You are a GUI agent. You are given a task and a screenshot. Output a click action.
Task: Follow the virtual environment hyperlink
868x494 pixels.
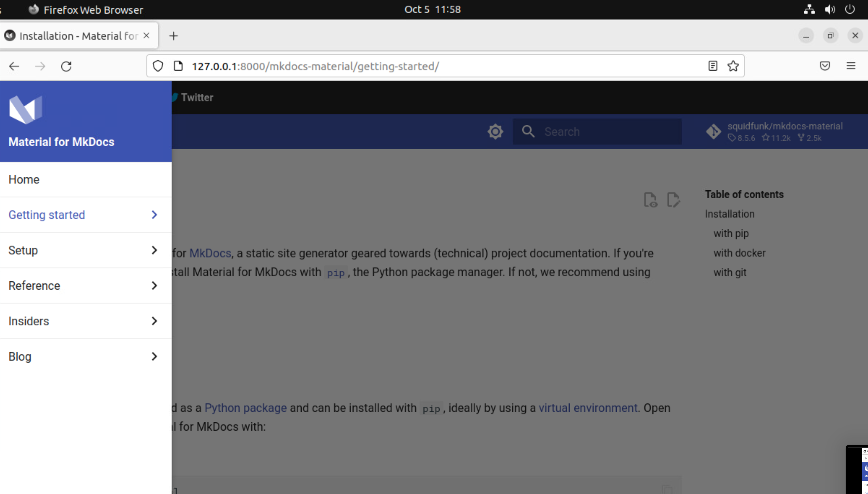coord(588,408)
